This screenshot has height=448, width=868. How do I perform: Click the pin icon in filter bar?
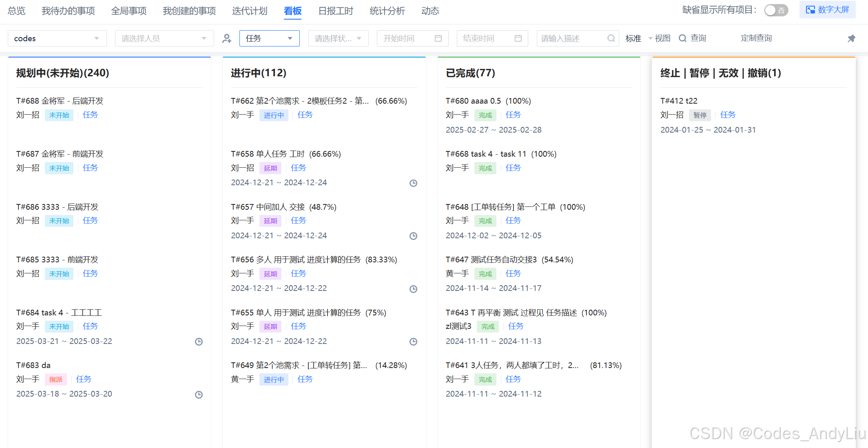click(851, 38)
